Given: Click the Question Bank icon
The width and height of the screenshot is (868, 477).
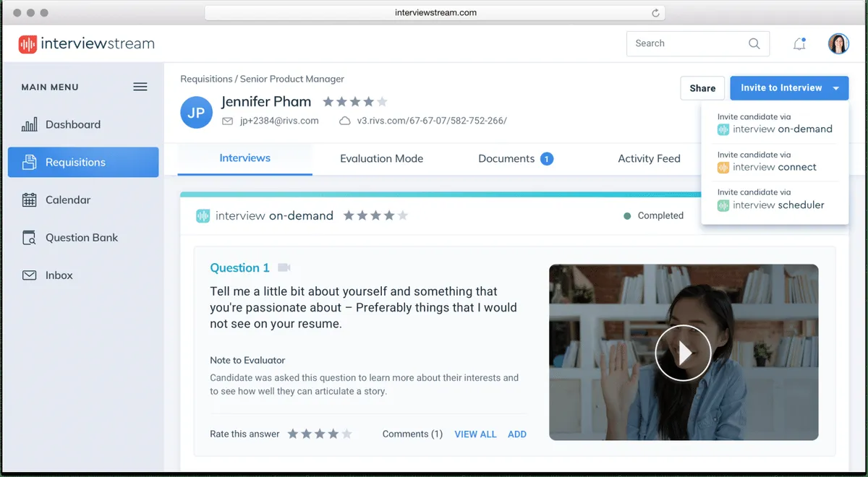Looking at the screenshot, I should (x=30, y=238).
